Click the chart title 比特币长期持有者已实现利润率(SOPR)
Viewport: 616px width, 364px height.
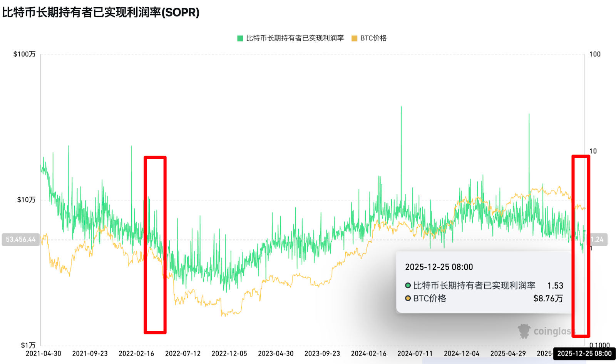101,12
